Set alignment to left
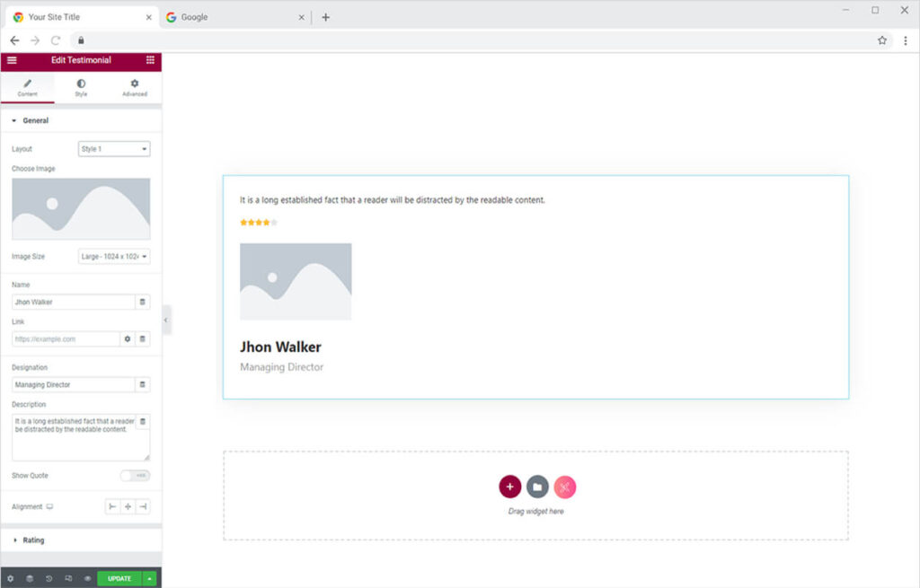The width and height of the screenshot is (920, 588). tap(112, 507)
